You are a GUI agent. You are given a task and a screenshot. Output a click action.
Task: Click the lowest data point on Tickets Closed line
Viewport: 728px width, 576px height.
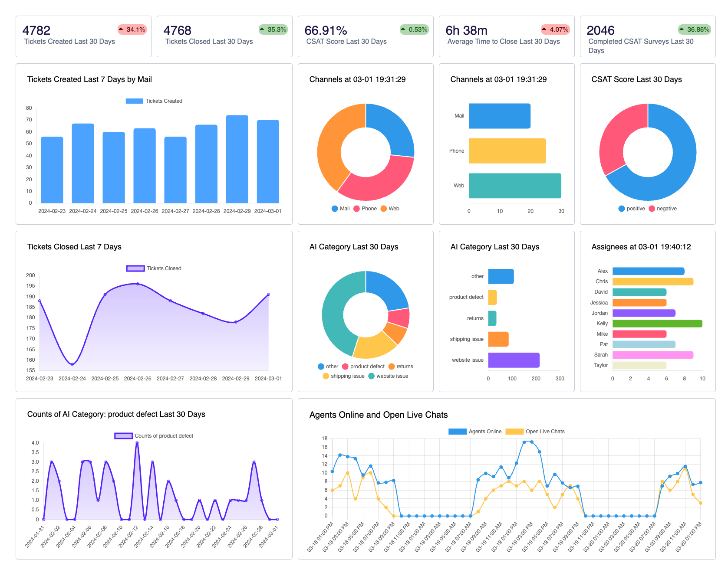pyautogui.click(x=72, y=364)
